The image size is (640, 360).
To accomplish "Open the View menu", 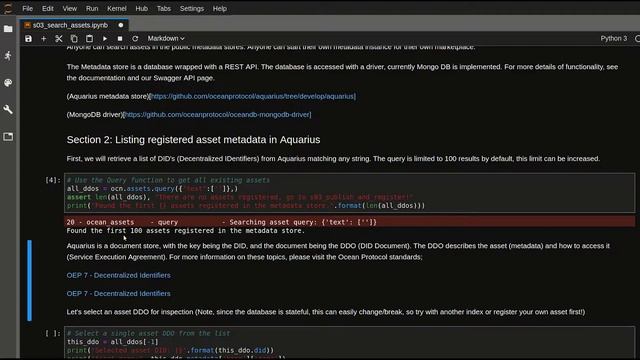I will [69, 8].
